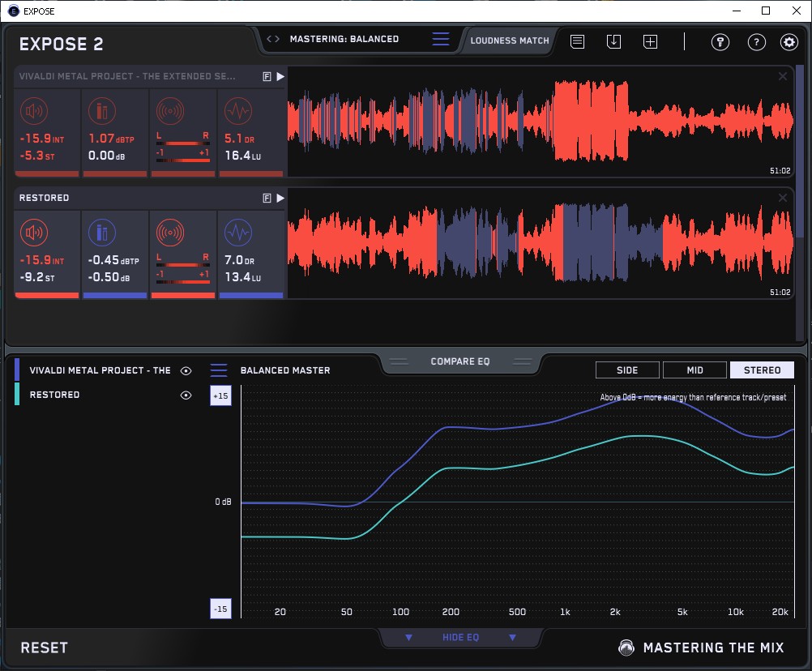Play the Restored track
The height and width of the screenshot is (671, 812).
[x=280, y=198]
